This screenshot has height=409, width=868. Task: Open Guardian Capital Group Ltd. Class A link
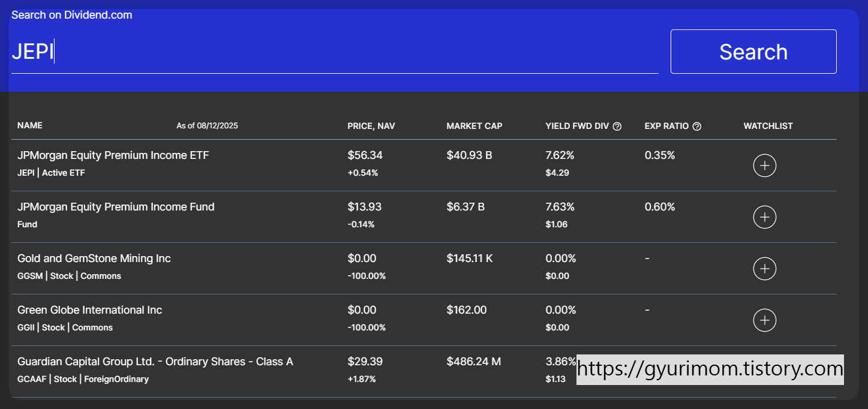pos(155,362)
